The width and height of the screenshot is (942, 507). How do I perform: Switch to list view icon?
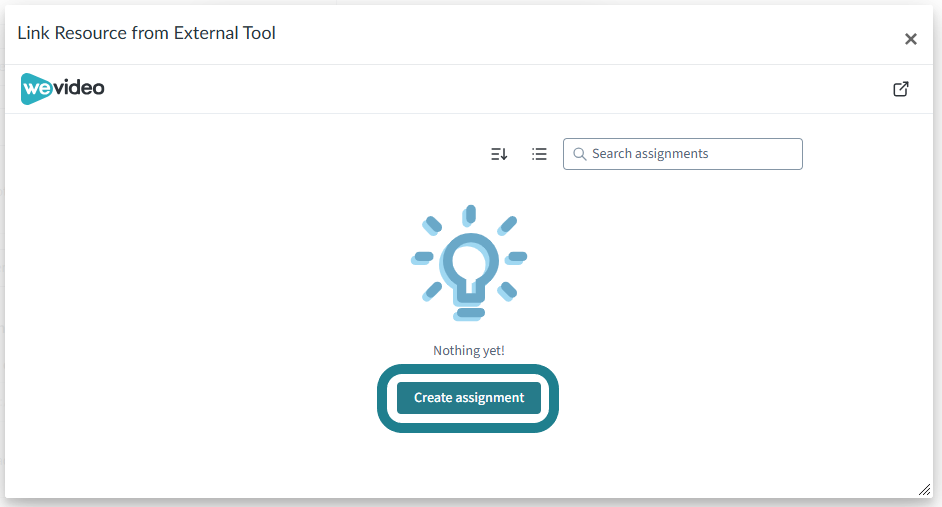[x=539, y=154]
